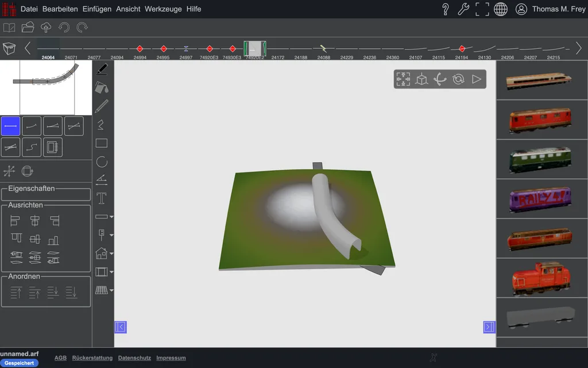Select the paint bucket fill tool
This screenshot has width=588, height=368.
102,87
